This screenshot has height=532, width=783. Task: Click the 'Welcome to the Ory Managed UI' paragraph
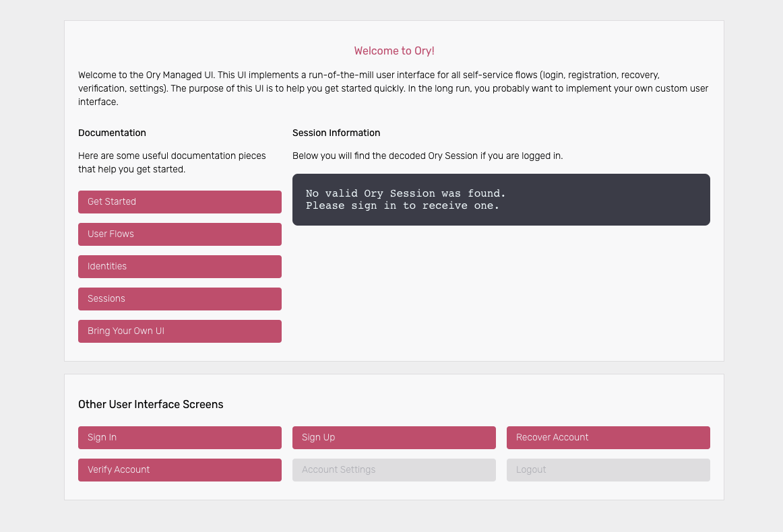[394, 88]
